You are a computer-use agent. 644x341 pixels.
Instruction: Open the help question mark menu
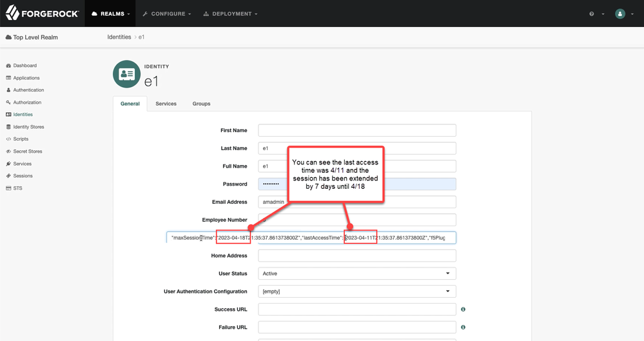tap(592, 14)
